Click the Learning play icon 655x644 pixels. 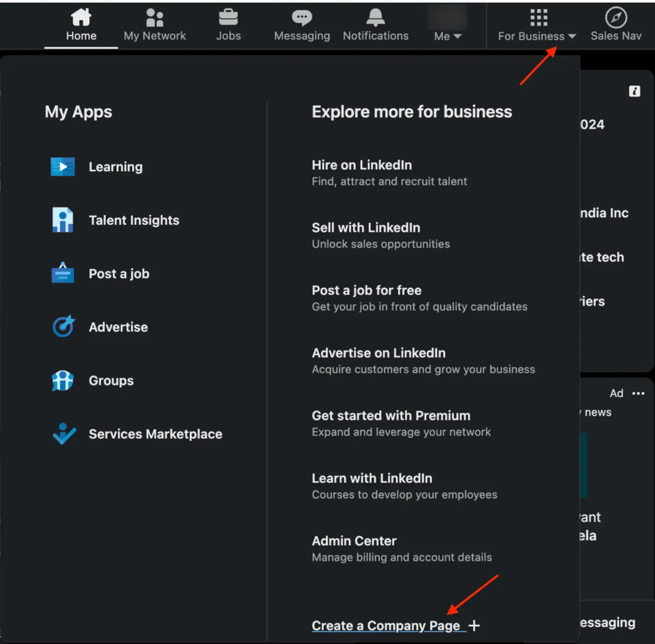(x=63, y=167)
